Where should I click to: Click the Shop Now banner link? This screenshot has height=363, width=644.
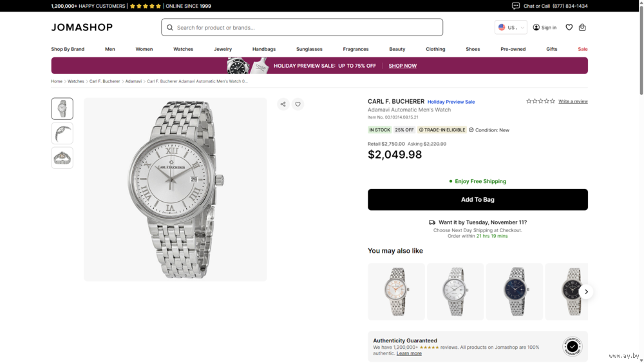[x=402, y=66]
